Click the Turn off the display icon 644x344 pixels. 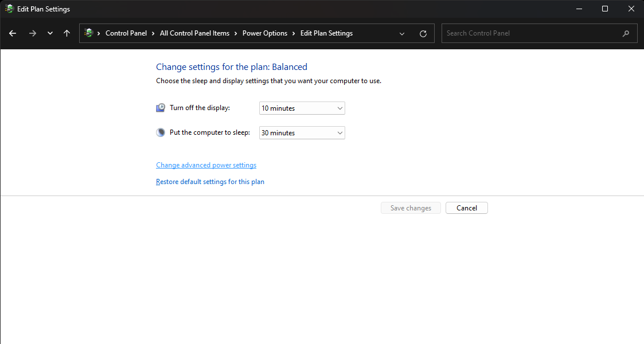click(x=161, y=108)
